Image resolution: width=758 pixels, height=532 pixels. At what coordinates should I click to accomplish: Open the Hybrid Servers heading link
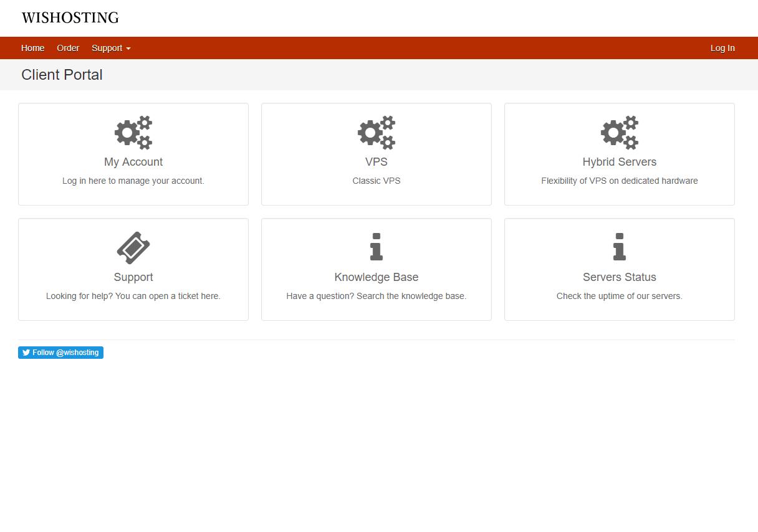620,162
